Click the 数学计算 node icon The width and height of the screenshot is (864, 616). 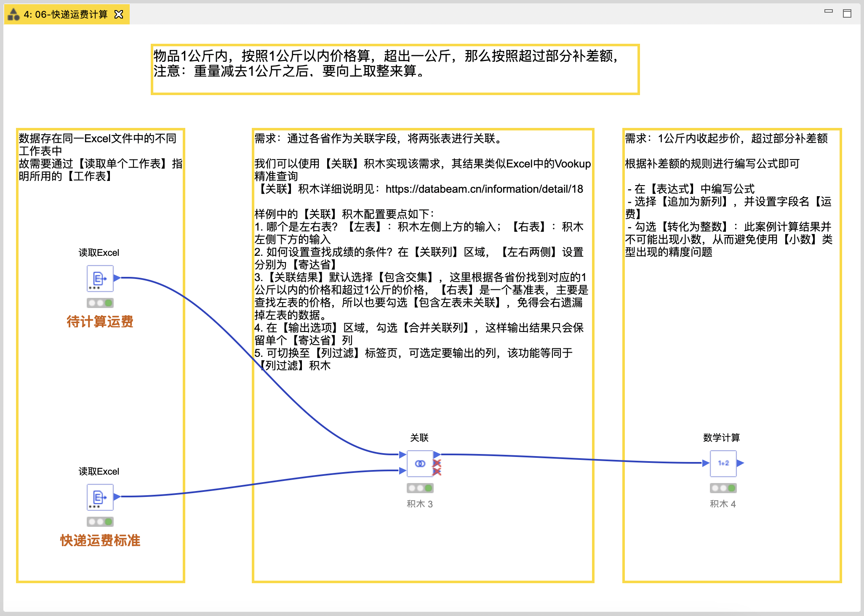(723, 463)
